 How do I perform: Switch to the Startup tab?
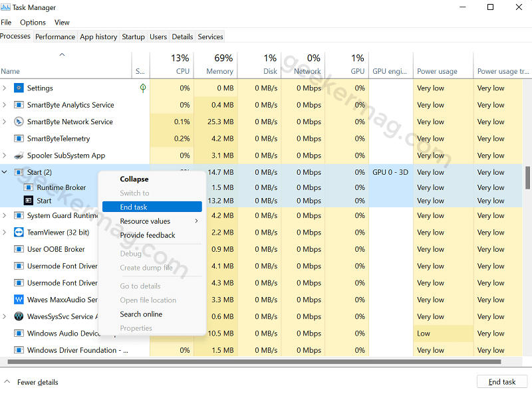tap(134, 37)
